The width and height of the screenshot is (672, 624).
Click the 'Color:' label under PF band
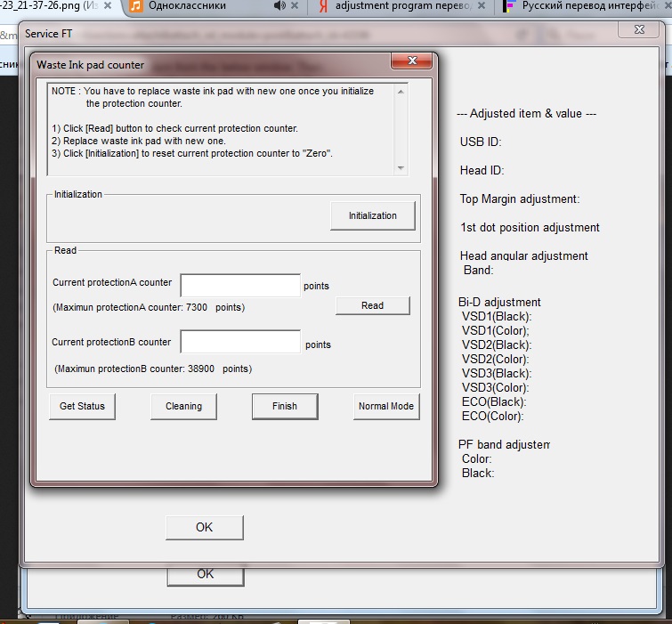[476, 459]
